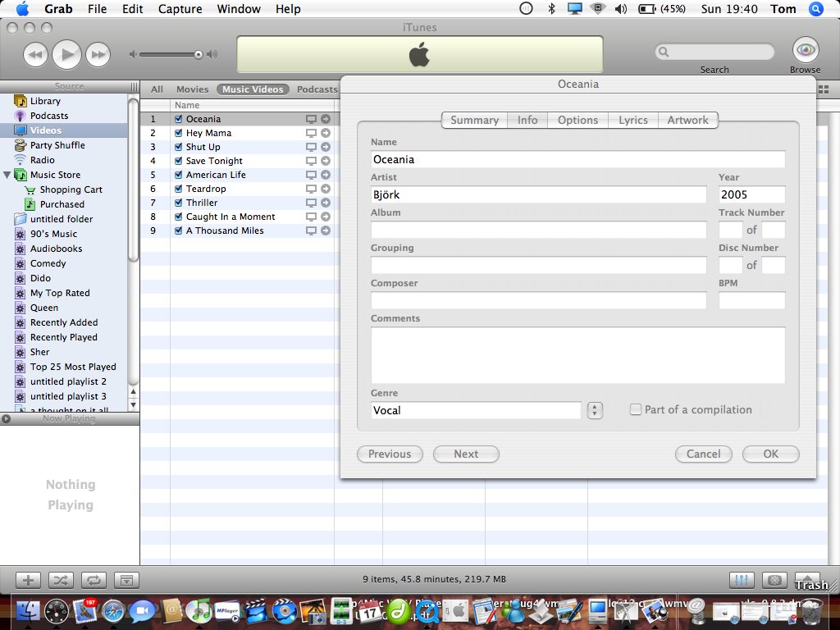Click the video icon for Hey Mama

311,133
